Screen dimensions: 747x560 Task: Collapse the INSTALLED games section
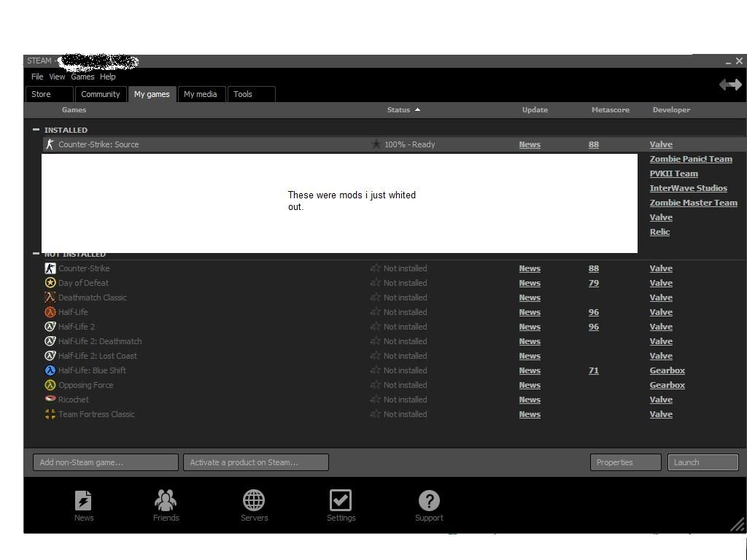36,130
